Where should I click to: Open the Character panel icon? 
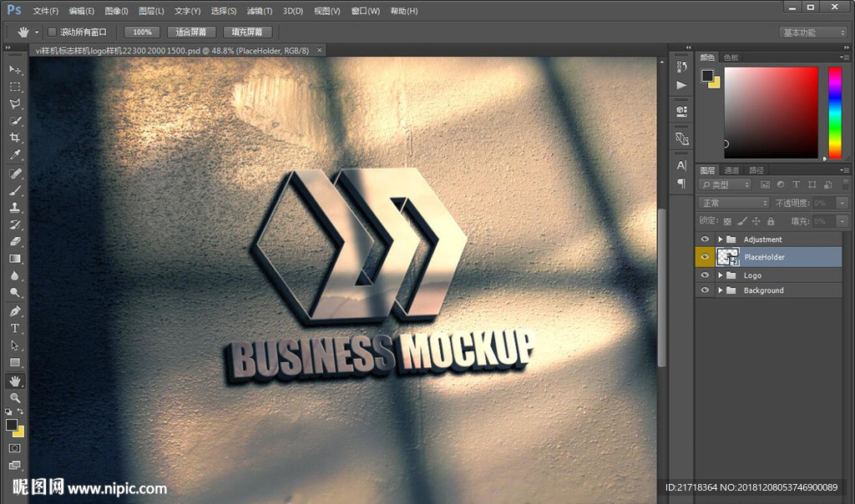(x=681, y=166)
